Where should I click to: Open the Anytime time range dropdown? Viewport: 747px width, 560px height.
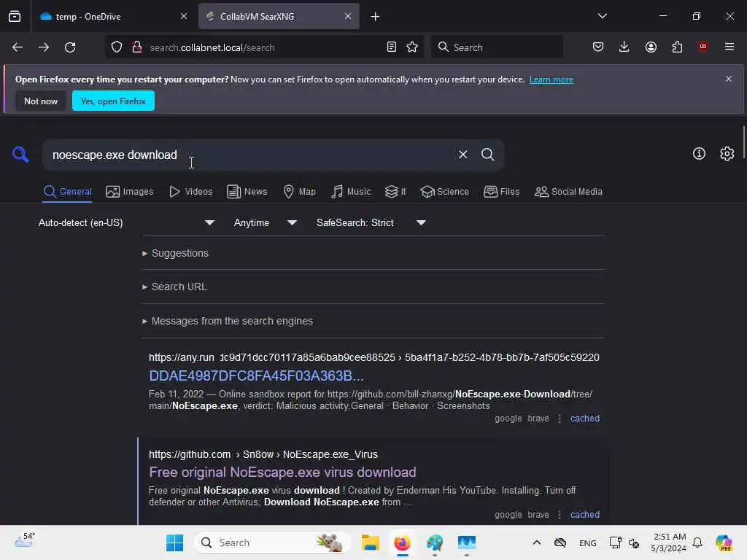265,222
